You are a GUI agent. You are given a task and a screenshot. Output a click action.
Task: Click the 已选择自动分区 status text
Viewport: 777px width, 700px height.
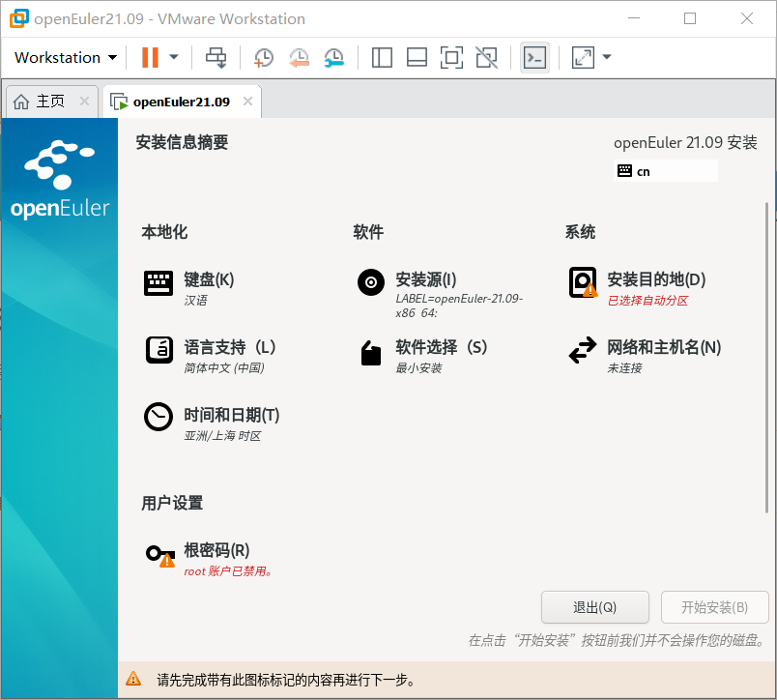coord(648,301)
